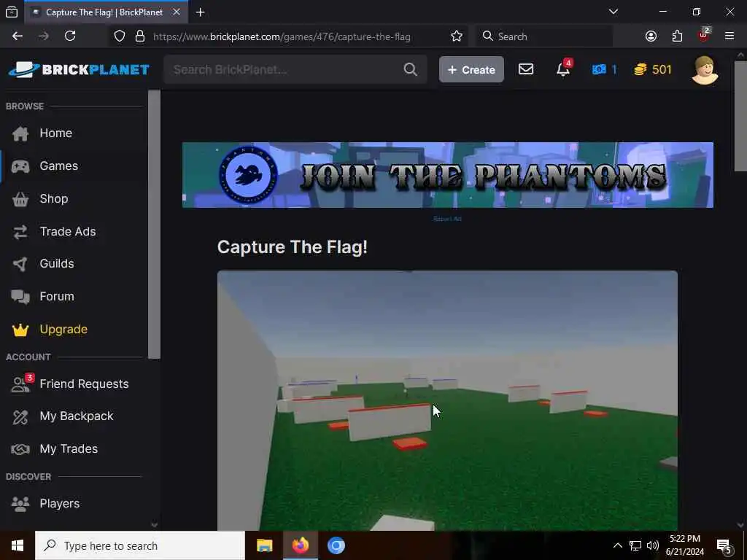Click the uBlock extension icon with badge

[x=704, y=35]
